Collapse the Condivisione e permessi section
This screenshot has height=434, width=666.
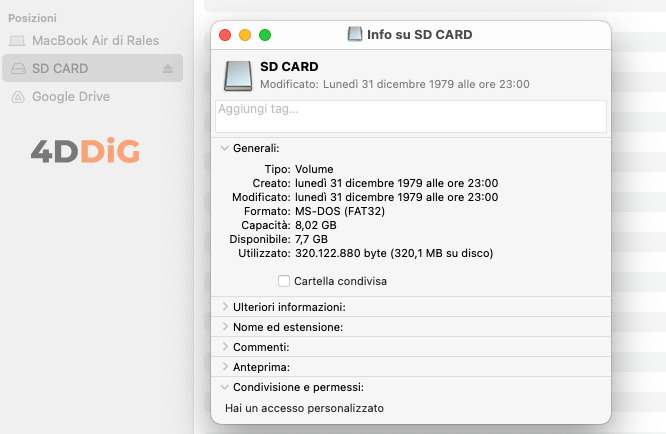(225, 387)
